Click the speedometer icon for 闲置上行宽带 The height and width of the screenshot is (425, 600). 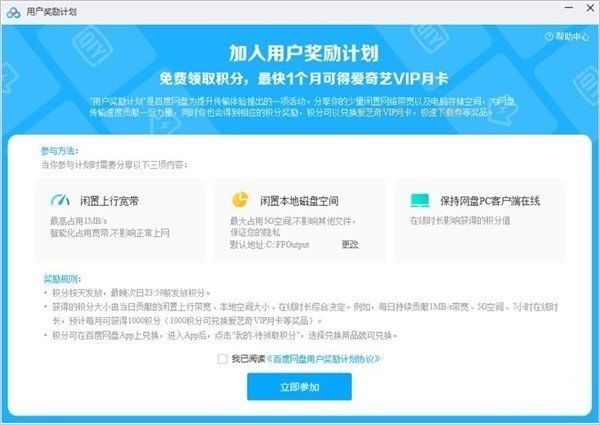tap(60, 200)
